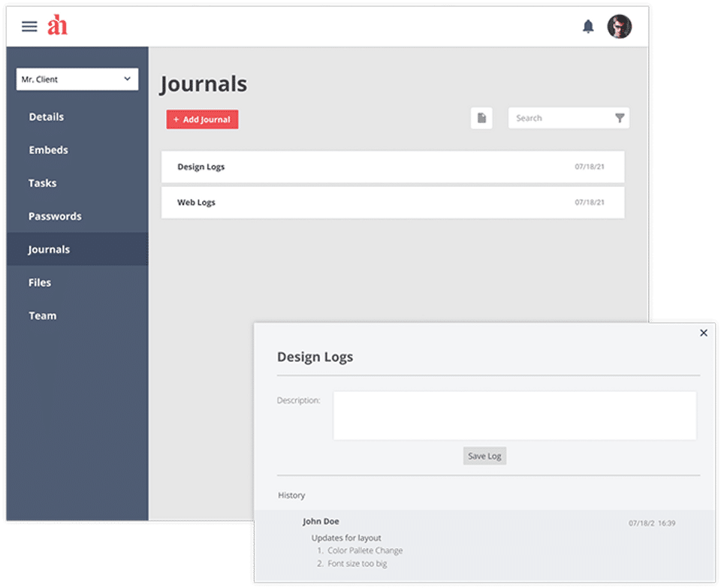Go to Details in sidebar
The height and width of the screenshot is (588, 721).
pos(47,116)
